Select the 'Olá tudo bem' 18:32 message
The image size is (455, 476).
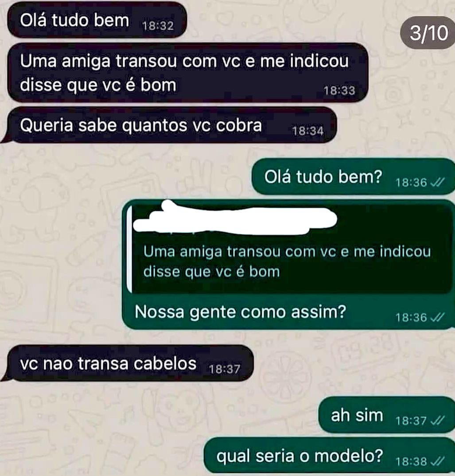click(x=97, y=20)
